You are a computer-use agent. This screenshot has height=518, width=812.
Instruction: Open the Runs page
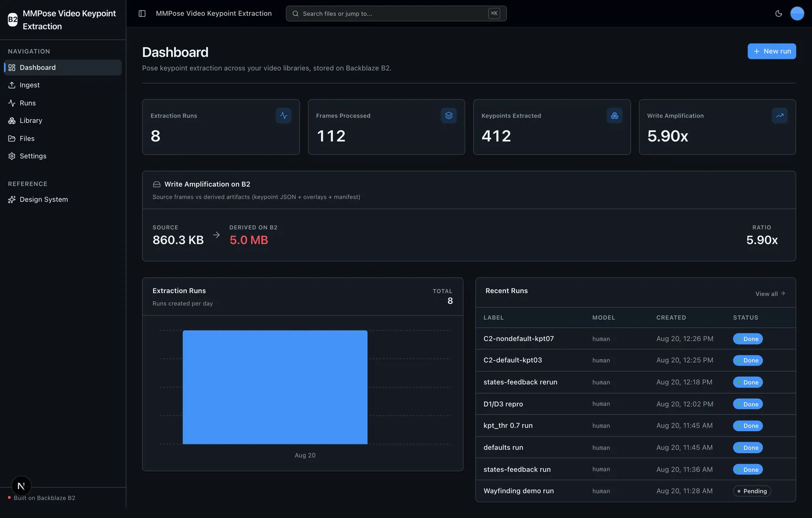[x=63, y=103]
